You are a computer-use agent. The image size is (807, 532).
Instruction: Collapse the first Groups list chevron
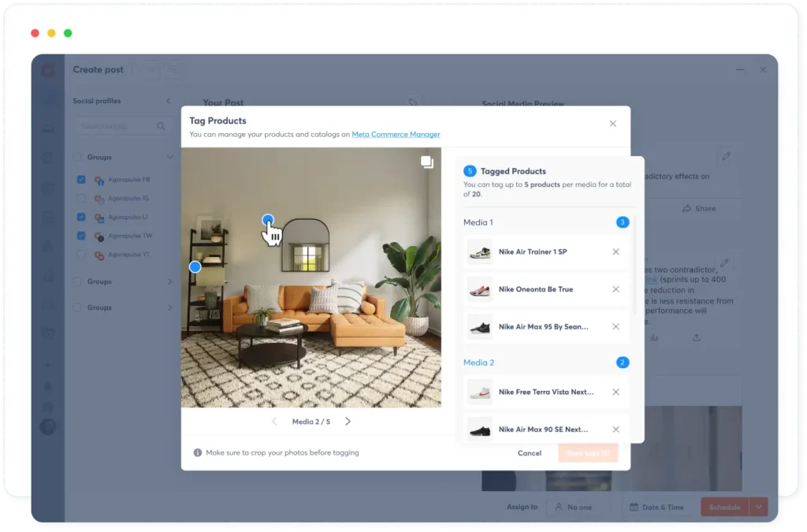click(170, 158)
